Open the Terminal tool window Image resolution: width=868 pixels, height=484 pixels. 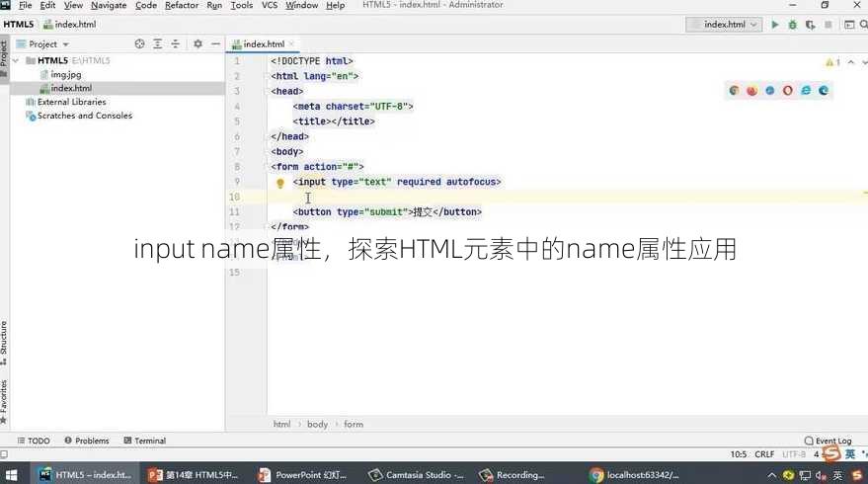(x=145, y=441)
